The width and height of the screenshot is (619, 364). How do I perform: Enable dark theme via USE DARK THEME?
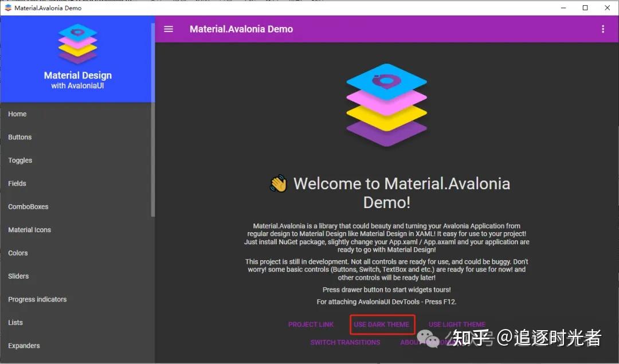pyautogui.click(x=382, y=324)
